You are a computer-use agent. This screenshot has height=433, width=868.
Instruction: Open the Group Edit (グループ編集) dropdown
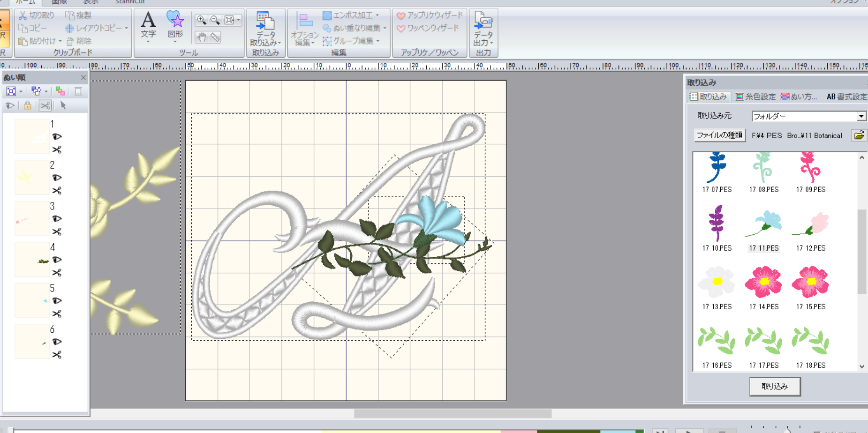377,41
